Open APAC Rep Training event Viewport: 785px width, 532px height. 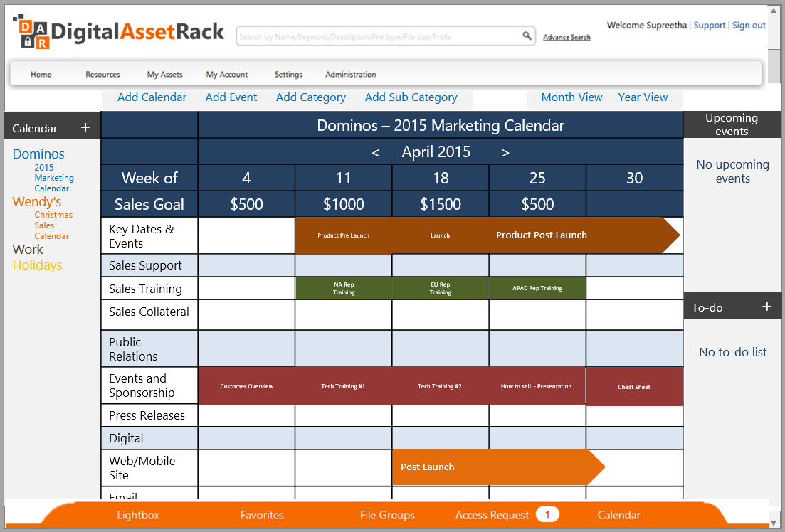pos(537,288)
